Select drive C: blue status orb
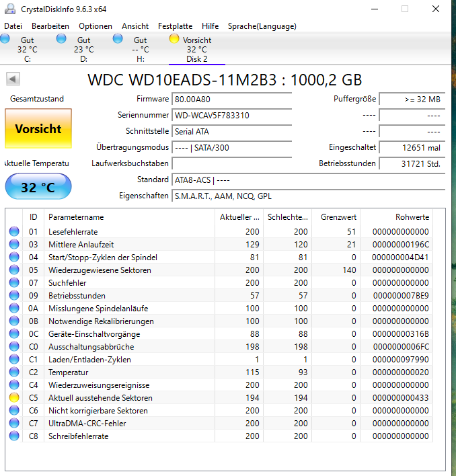The height and width of the screenshot is (476, 456). point(5,39)
